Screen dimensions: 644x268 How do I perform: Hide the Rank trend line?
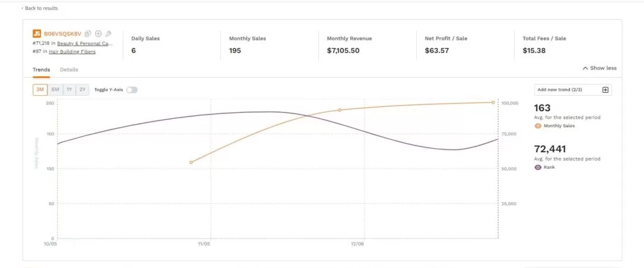pos(538,168)
